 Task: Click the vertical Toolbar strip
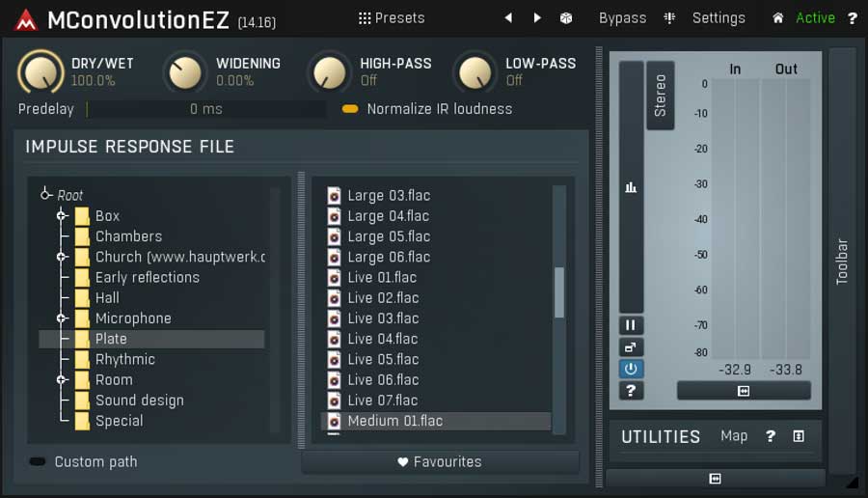(842, 261)
